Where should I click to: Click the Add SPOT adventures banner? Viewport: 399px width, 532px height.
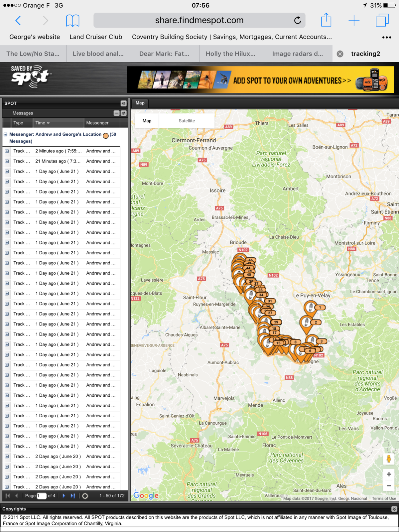coord(260,79)
